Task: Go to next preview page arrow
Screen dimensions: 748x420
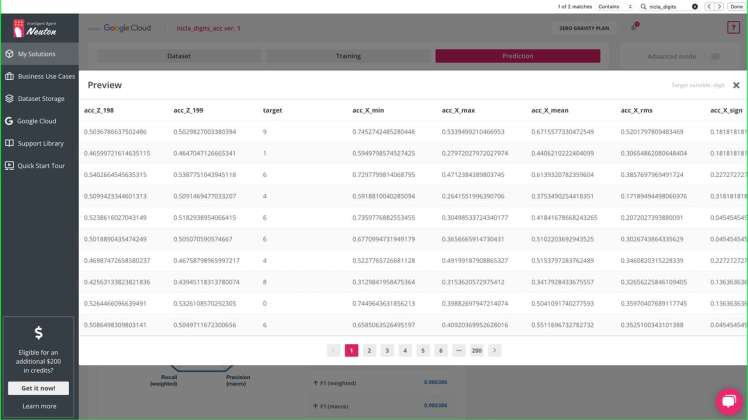Action: click(495, 350)
